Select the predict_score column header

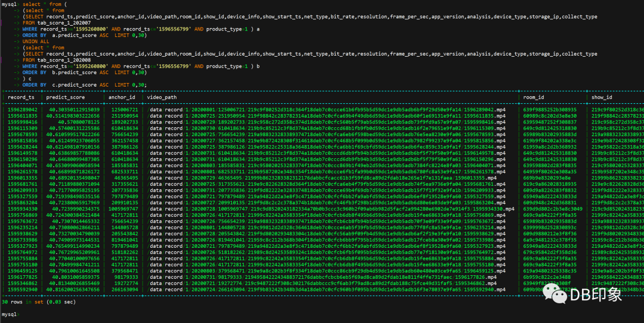pyautogui.click(x=64, y=97)
